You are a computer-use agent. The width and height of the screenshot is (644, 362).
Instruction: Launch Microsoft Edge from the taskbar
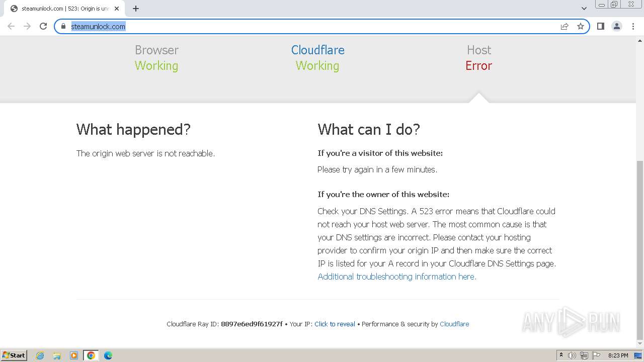click(108, 355)
